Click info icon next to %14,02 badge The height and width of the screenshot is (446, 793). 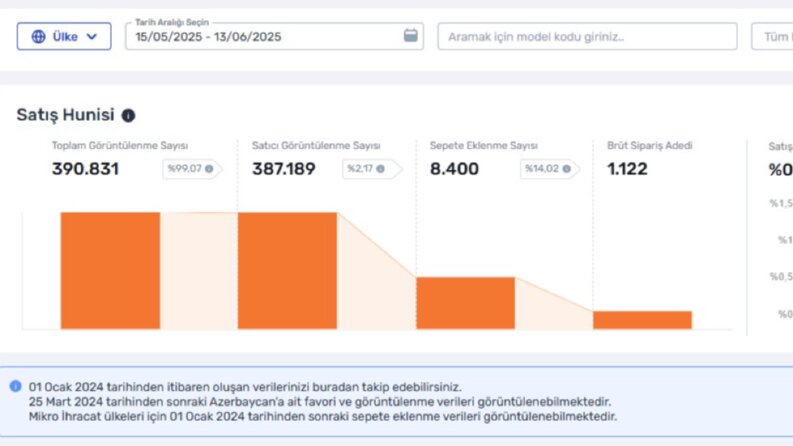pos(566,169)
